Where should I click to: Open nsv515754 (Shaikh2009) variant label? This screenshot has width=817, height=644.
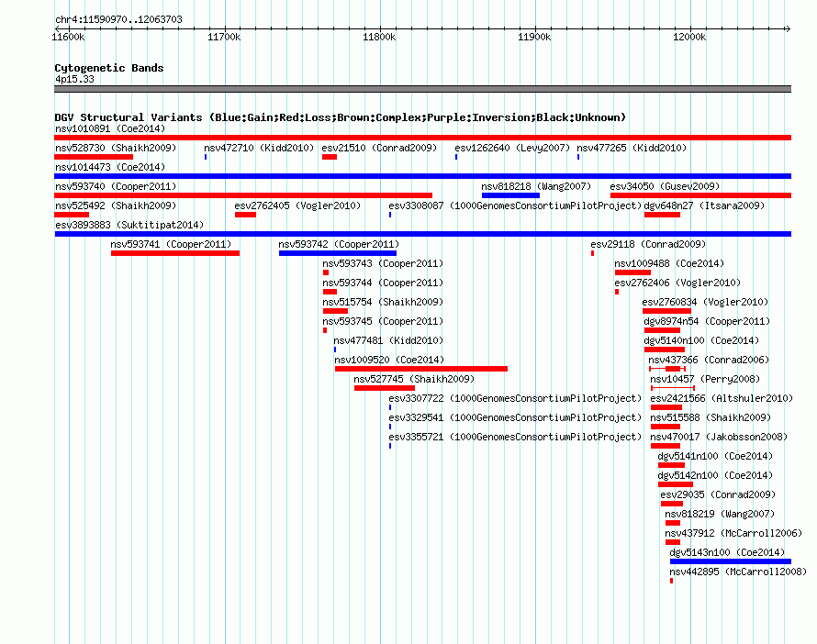tap(383, 302)
